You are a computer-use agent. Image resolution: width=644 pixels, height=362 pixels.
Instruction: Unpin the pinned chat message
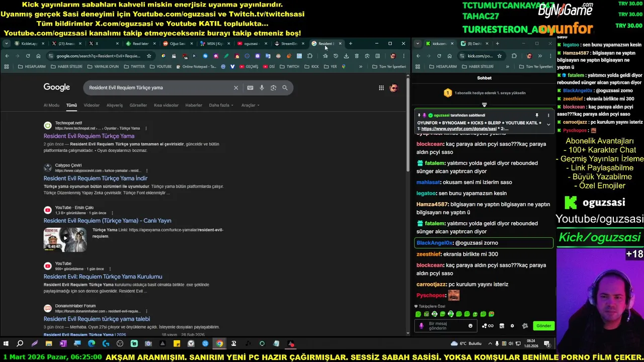point(537,115)
